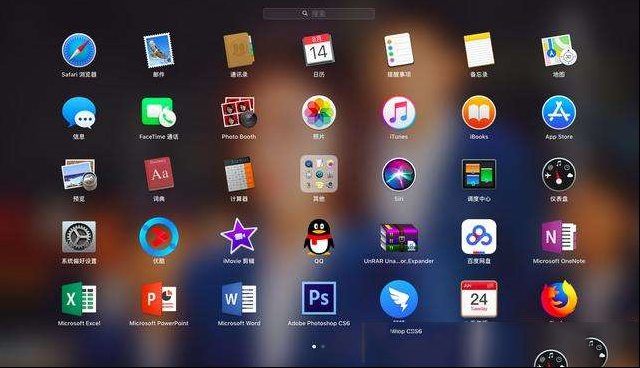Launch the Firefox browser
The width and height of the screenshot is (640, 368).
pyautogui.click(x=559, y=299)
